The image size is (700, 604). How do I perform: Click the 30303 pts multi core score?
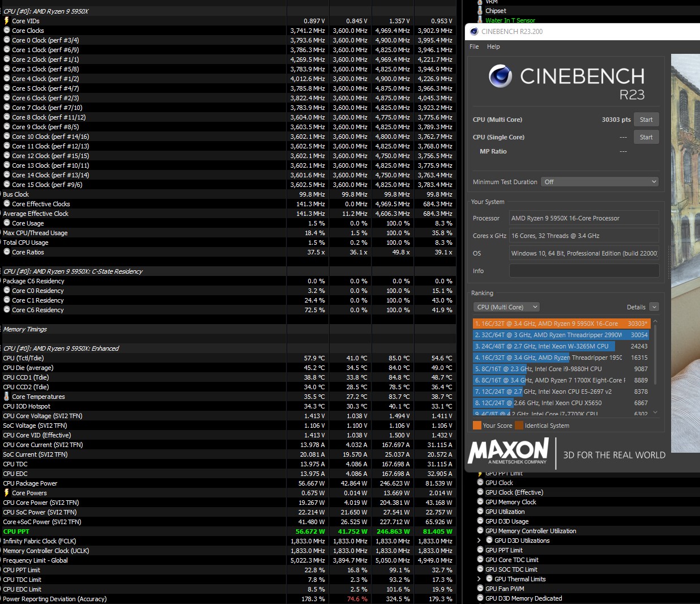[616, 120]
